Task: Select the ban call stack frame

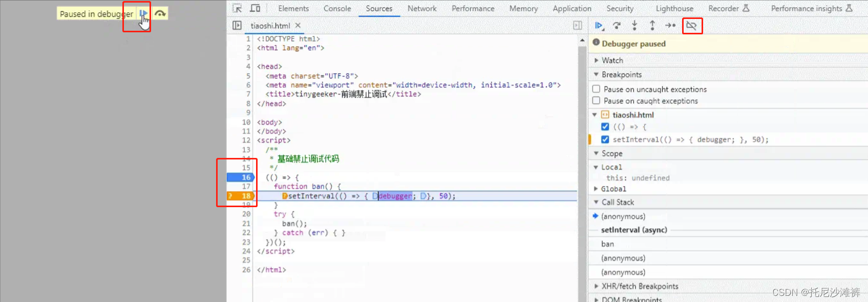Action: coord(607,244)
